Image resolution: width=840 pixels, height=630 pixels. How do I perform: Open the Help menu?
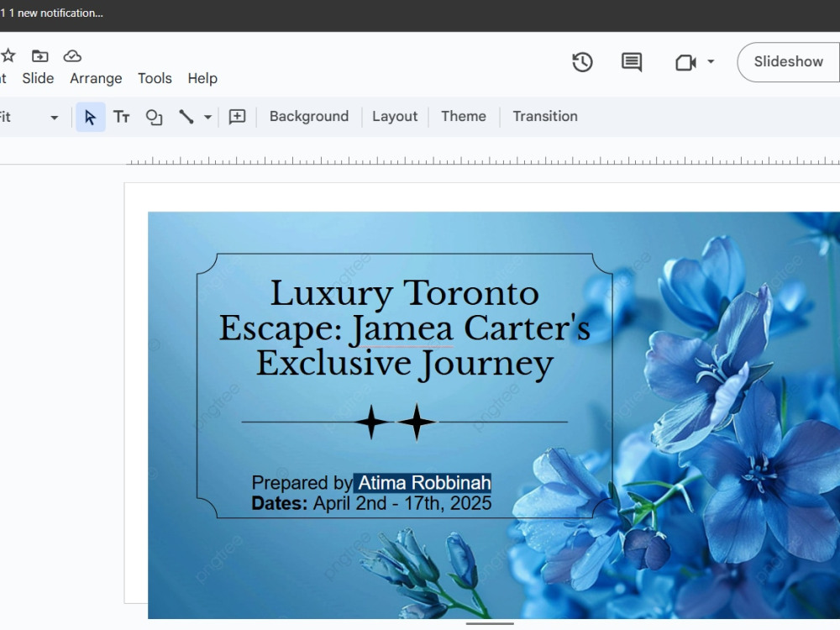tap(202, 78)
